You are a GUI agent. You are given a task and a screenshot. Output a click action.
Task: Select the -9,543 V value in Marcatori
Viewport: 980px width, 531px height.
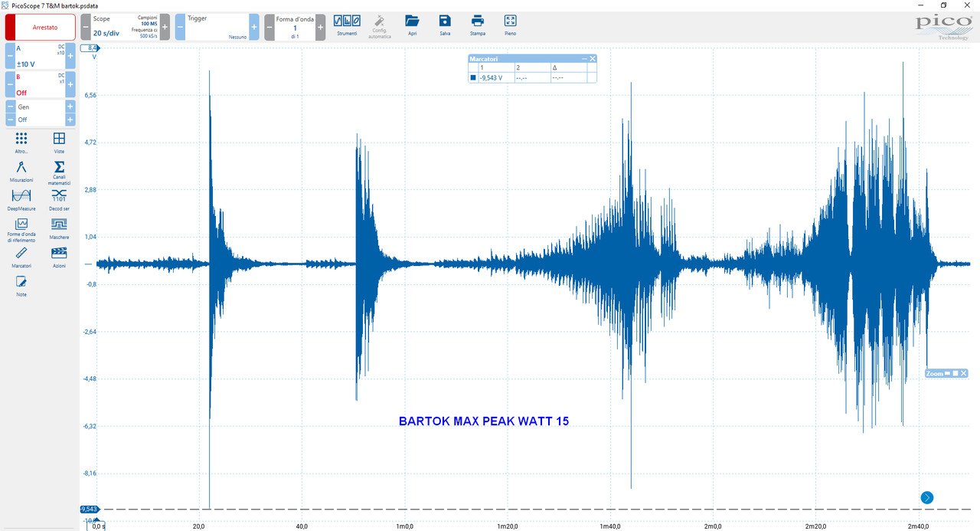point(491,77)
